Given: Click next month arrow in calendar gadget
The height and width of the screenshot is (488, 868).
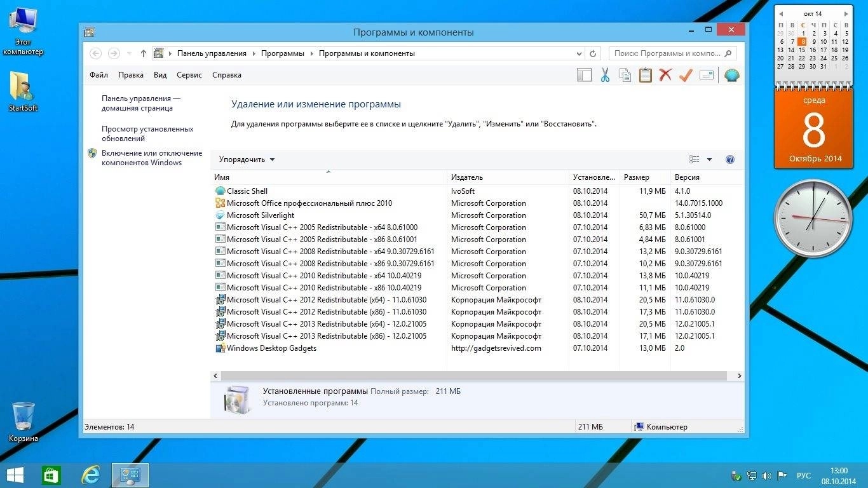Looking at the screenshot, I should [x=846, y=13].
